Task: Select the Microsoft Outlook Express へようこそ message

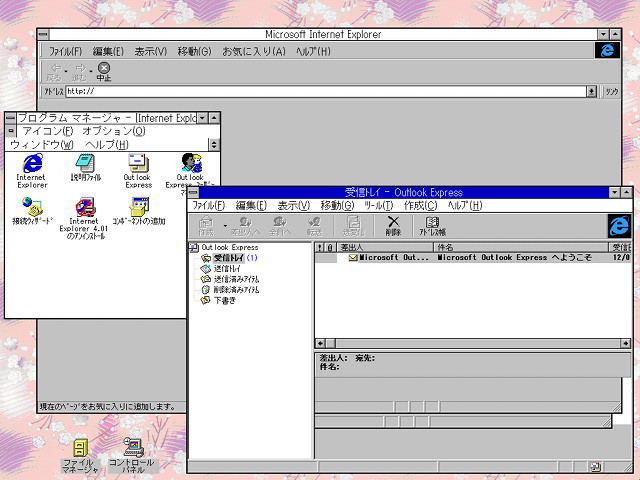Action: pyautogui.click(x=473, y=258)
